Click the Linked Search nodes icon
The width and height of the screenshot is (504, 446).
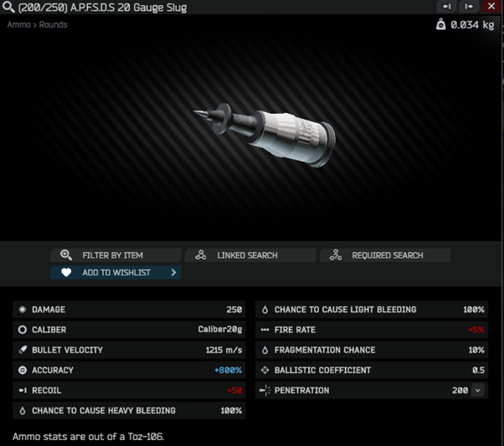(201, 255)
